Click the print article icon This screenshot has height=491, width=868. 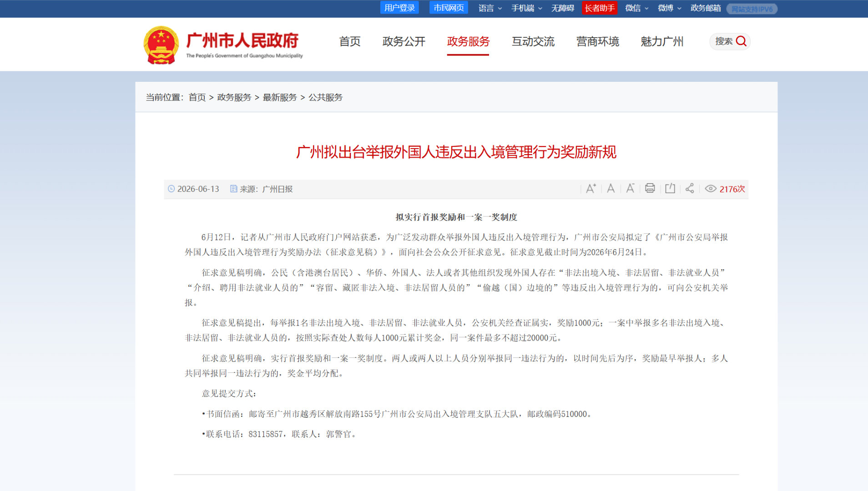coord(650,189)
